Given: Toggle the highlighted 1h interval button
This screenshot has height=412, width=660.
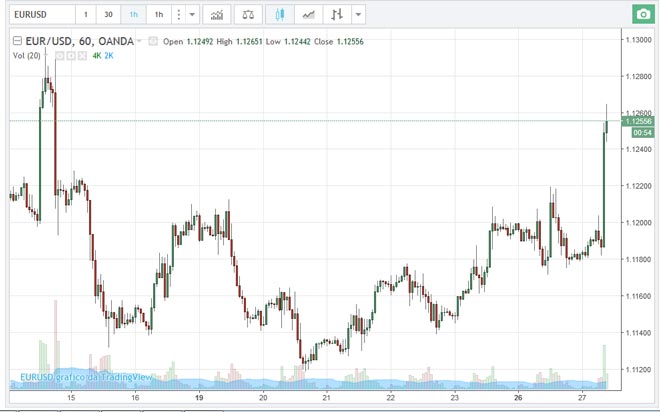Looking at the screenshot, I should pyautogui.click(x=133, y=15).
